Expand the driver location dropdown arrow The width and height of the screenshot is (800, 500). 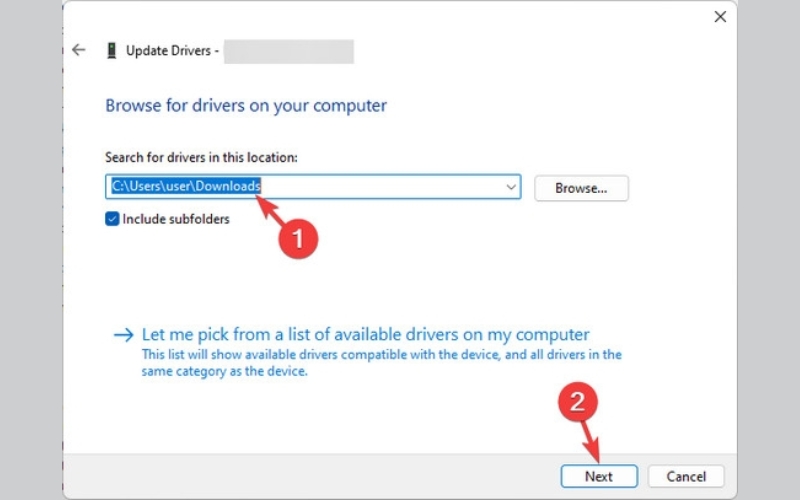pyautogui.click(x=511, y=187)
